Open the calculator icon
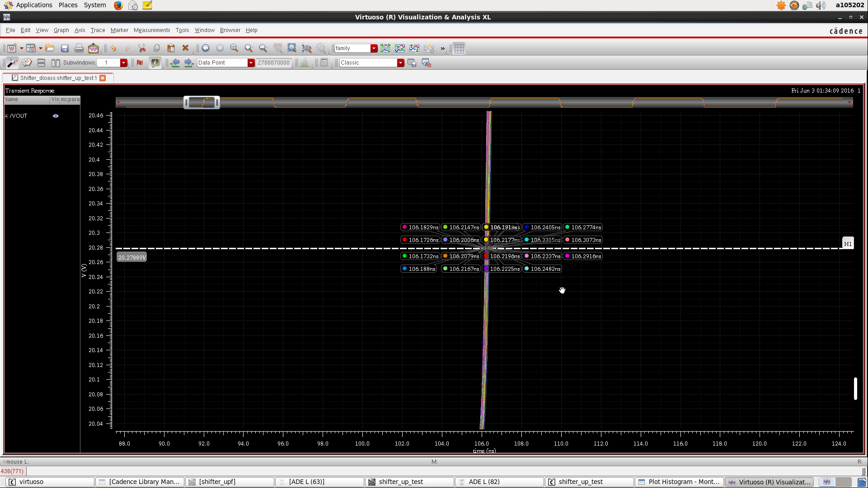The height and width of the screenshot is (488, 868). click(324, 63)
